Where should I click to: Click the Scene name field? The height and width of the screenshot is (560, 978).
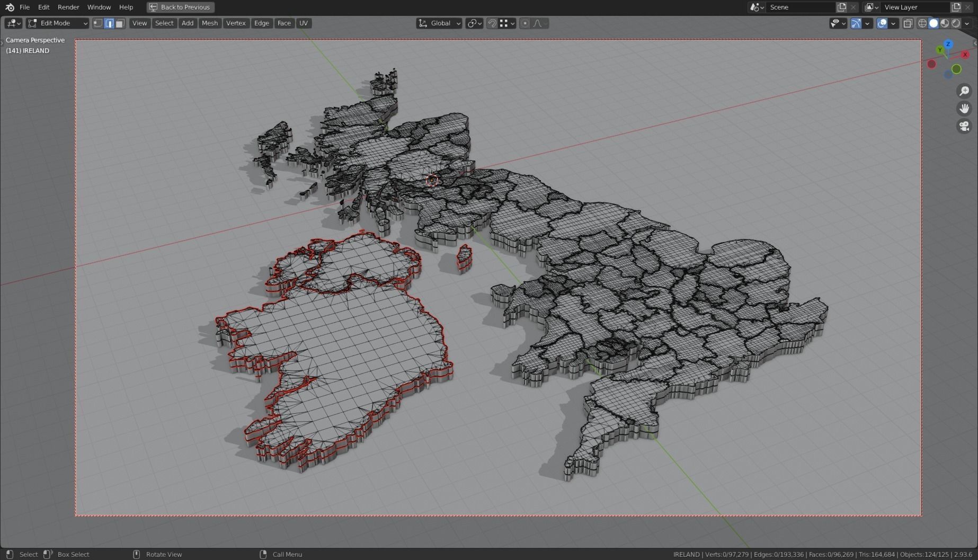[x=801, y=7]
